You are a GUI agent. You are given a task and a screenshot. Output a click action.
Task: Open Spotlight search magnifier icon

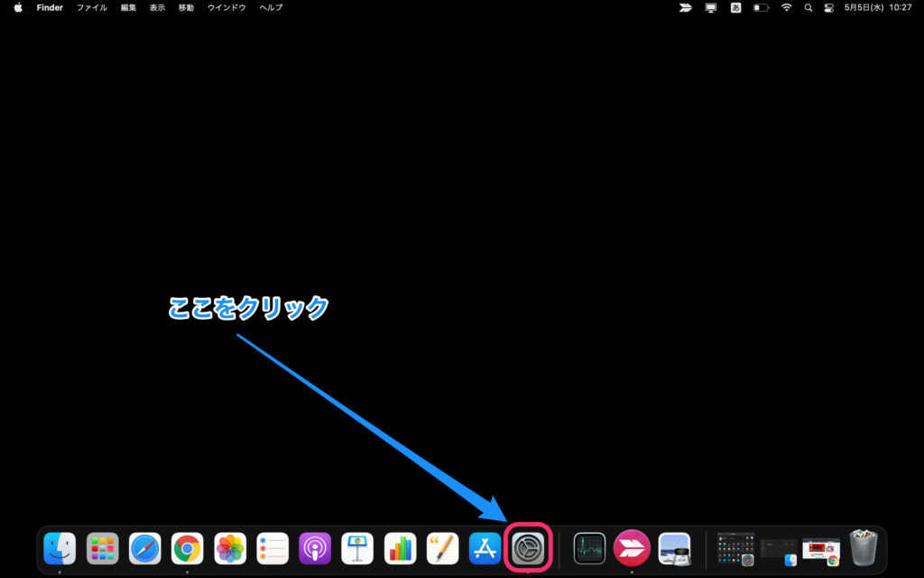808,7
